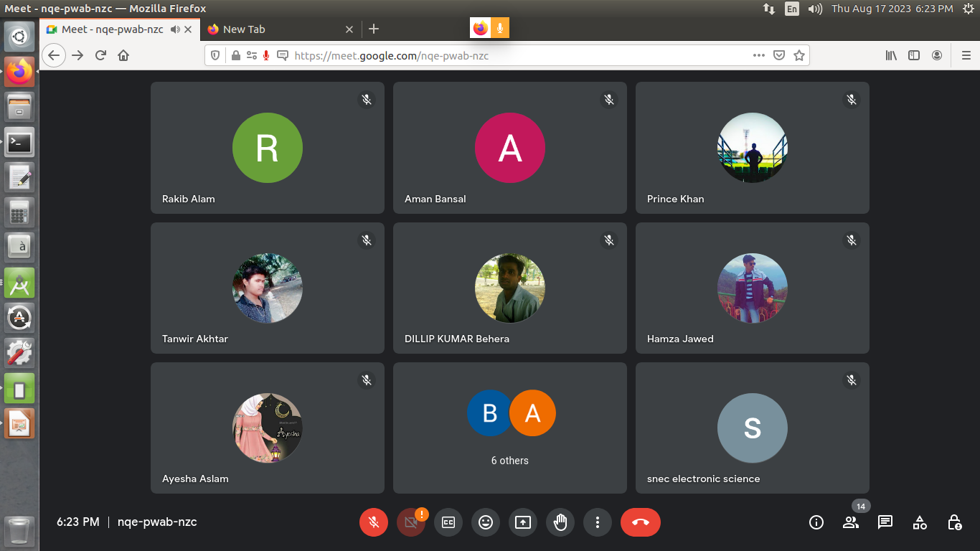Open keyboard language En indicator
The image size is (980, 551).
tap(792, 9)
